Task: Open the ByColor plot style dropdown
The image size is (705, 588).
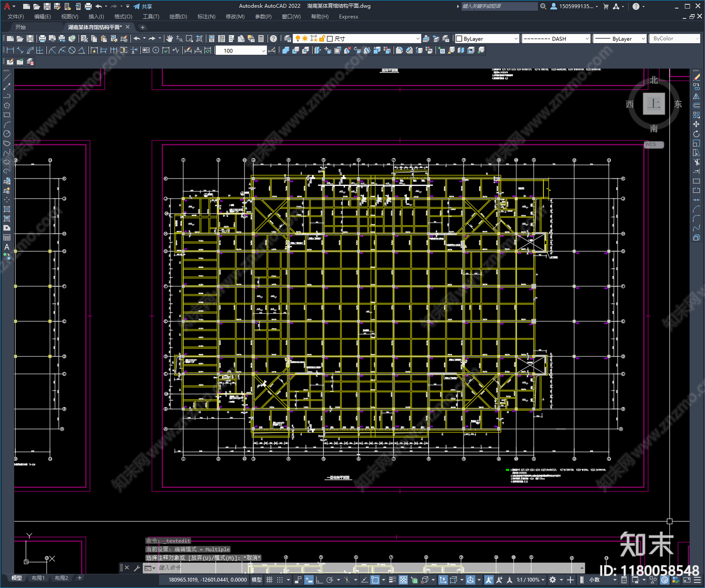Action: [x=675, y=39]
